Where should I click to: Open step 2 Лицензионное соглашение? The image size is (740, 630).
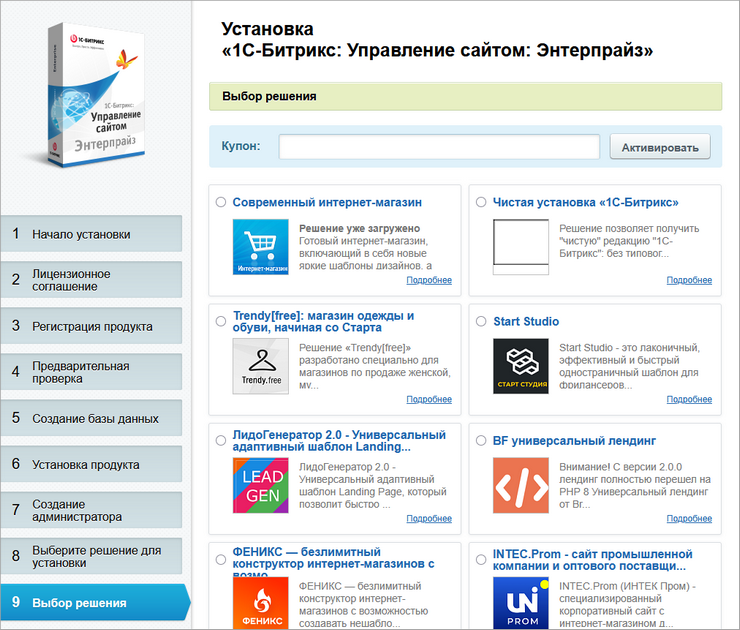click(x=91, y=280)
